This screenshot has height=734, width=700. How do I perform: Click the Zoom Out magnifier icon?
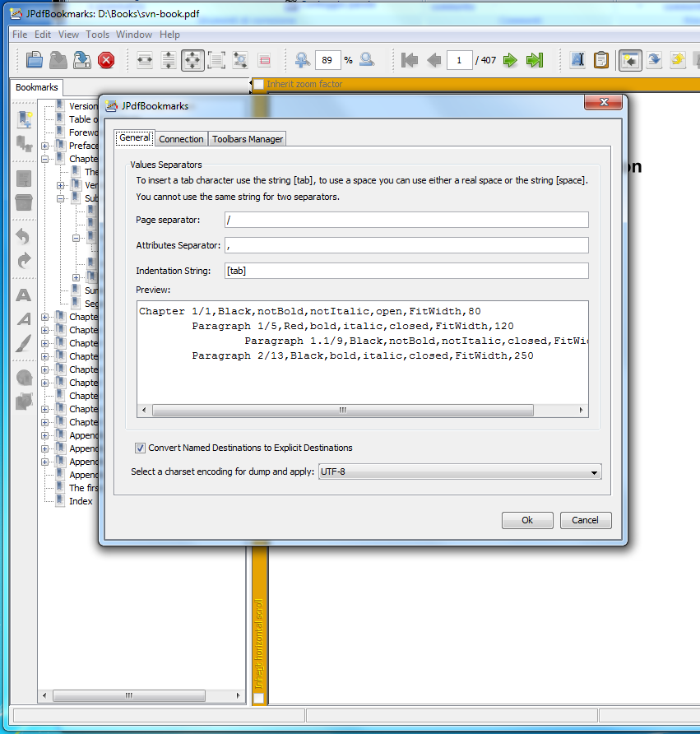[x=367, y=60]
